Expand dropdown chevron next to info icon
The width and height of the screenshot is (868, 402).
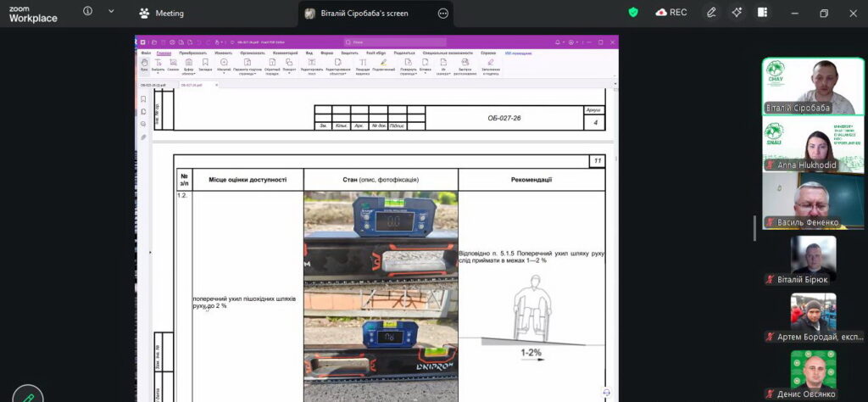[111, 11]
